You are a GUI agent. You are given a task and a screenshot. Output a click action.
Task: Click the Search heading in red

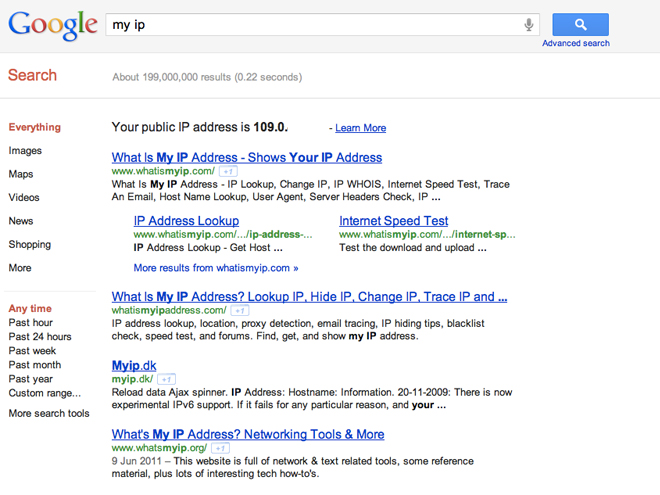[32, 75]
